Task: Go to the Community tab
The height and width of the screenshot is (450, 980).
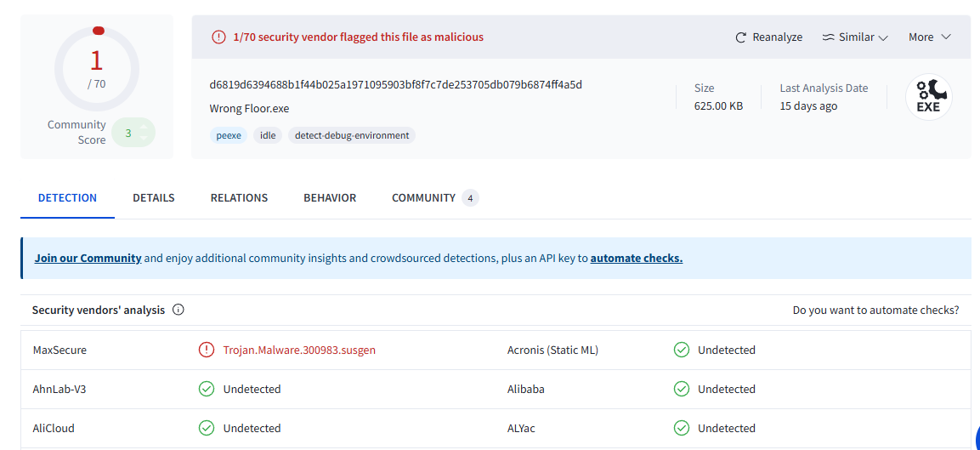Action: (423, 197)
